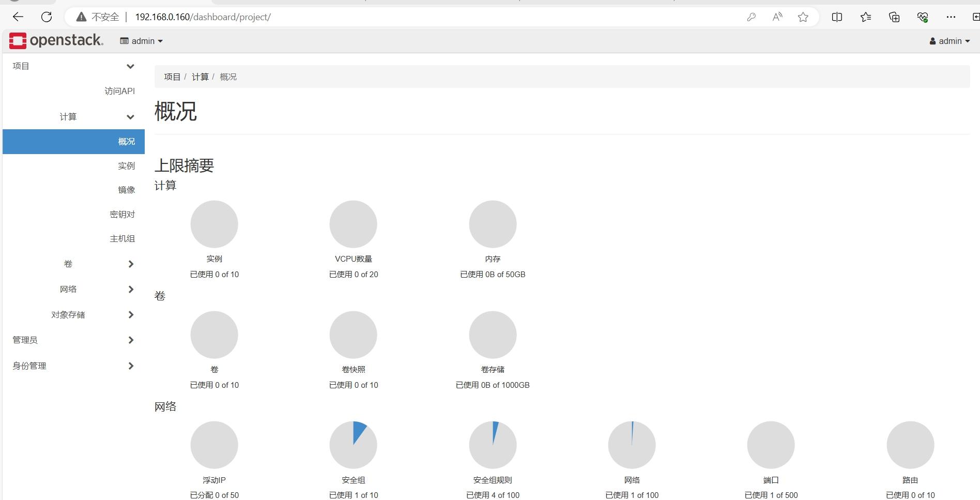Click the 实例 usage pie chart
980x500 pixels.
pos(214,224)
